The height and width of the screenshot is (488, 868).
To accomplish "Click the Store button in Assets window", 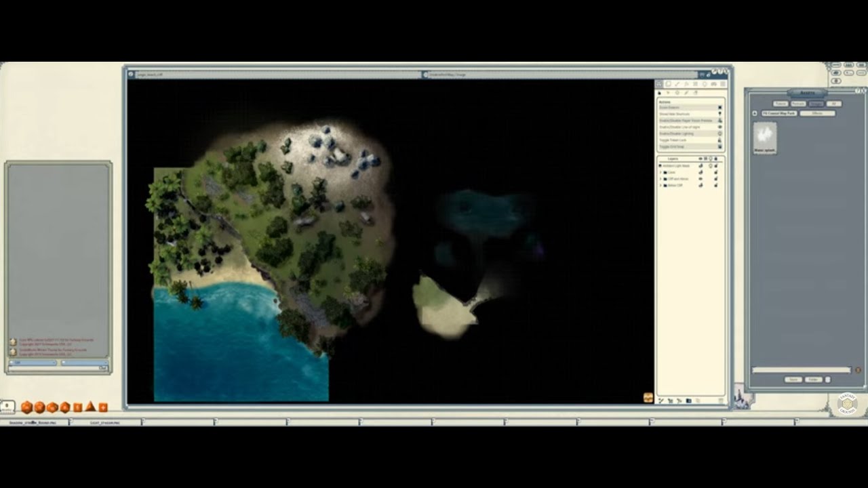I will 793,380.
